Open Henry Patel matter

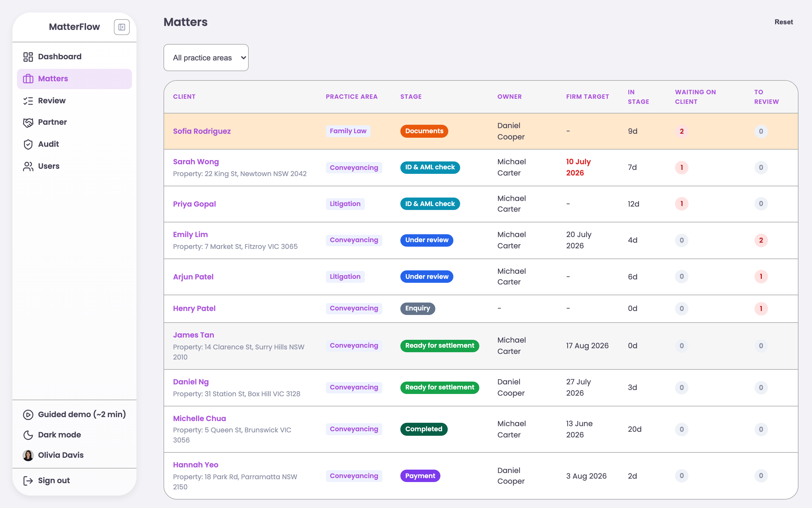[194, 309]
